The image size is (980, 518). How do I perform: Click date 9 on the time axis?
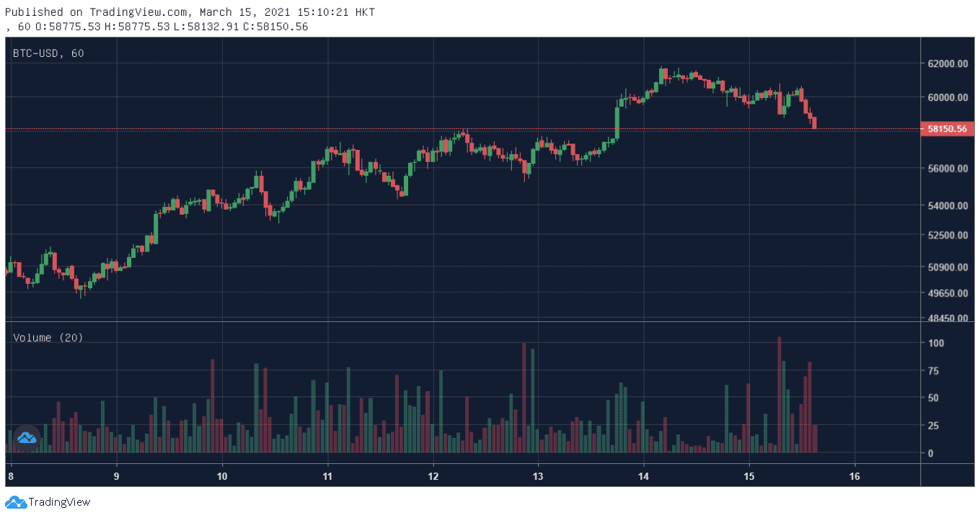pos(116,476)
